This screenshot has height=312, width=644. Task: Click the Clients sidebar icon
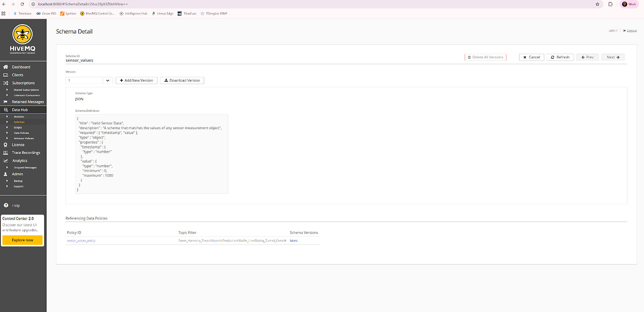[x=6, y=75]
